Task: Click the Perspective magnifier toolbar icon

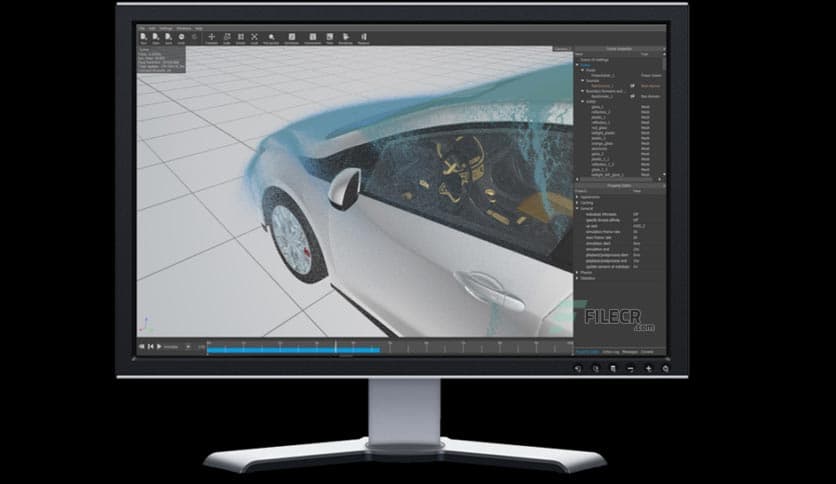Action: [x=271, y=38]
